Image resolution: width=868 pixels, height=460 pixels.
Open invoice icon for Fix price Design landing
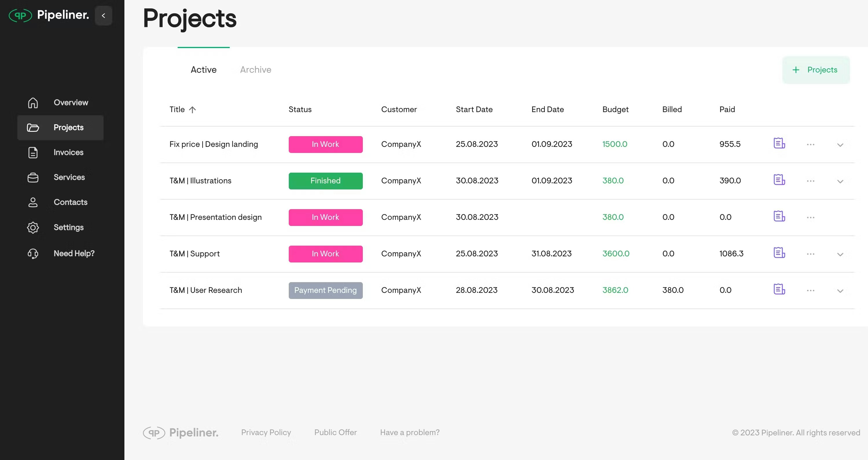point(779,143)
